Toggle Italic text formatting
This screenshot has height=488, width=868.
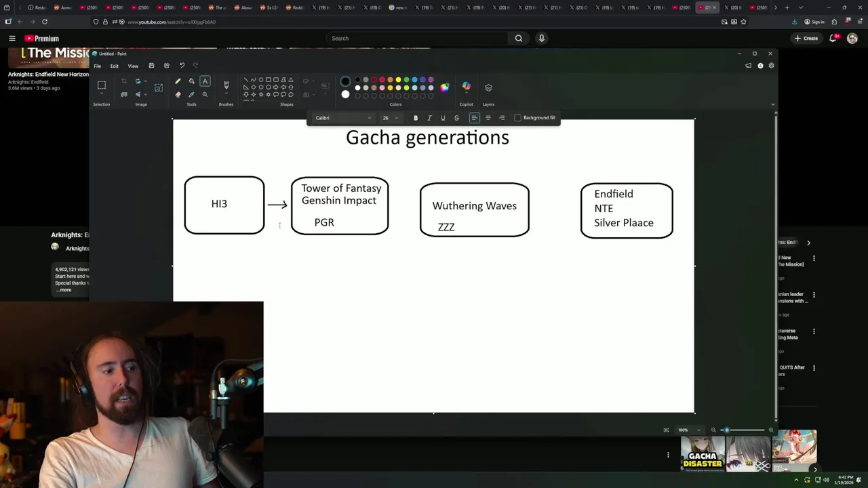tap(429, 118)
